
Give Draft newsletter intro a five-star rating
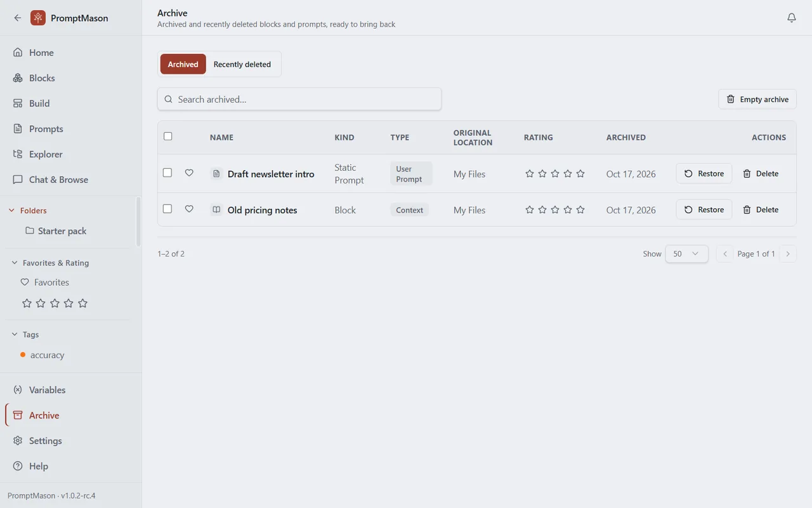click(580, 173)
